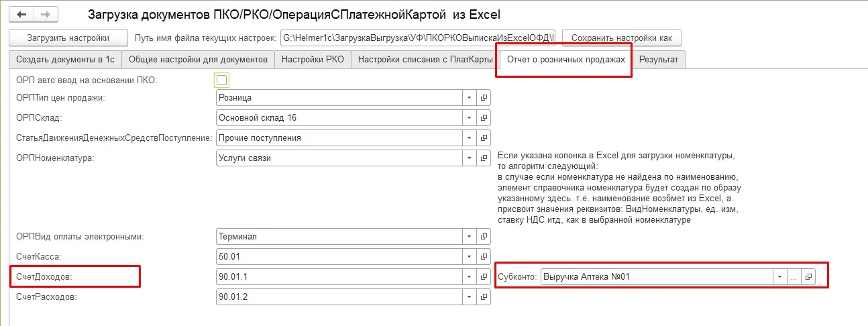Switch to the Результат tab
The width and height of the screenshot is (868, 326).
click(x=658, y=60)
